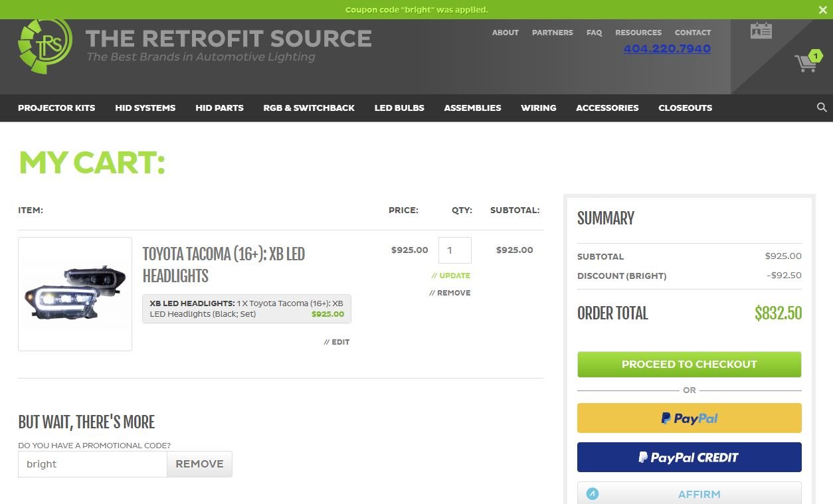Click the XB LED Headlights option description
The height and width of the screenshot is (504, 833).
pyautogui.click(x=246, y=309)
